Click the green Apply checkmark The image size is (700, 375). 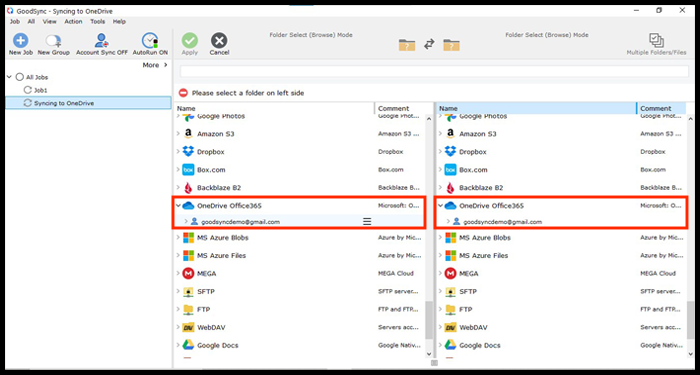tap(190, 41)
